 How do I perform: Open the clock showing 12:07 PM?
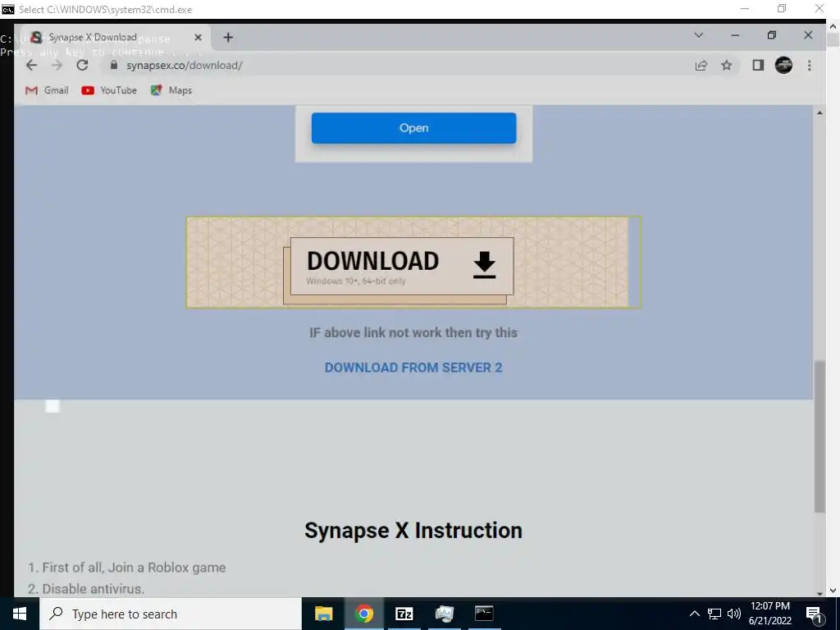point(769,614)
